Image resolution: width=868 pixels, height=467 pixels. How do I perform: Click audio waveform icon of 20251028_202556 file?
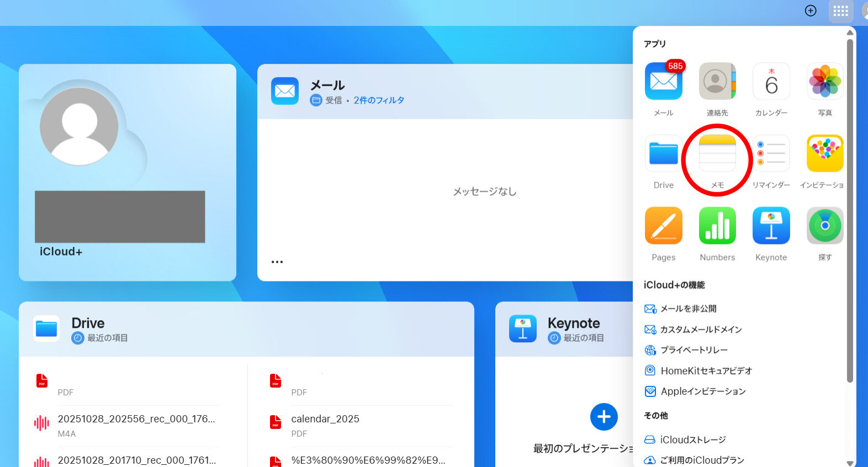[41, 423]
